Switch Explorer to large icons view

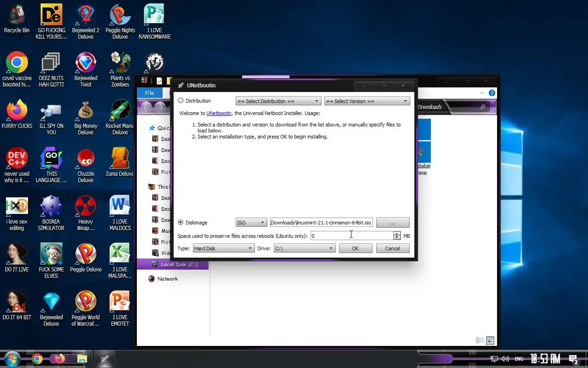[490, 341]
